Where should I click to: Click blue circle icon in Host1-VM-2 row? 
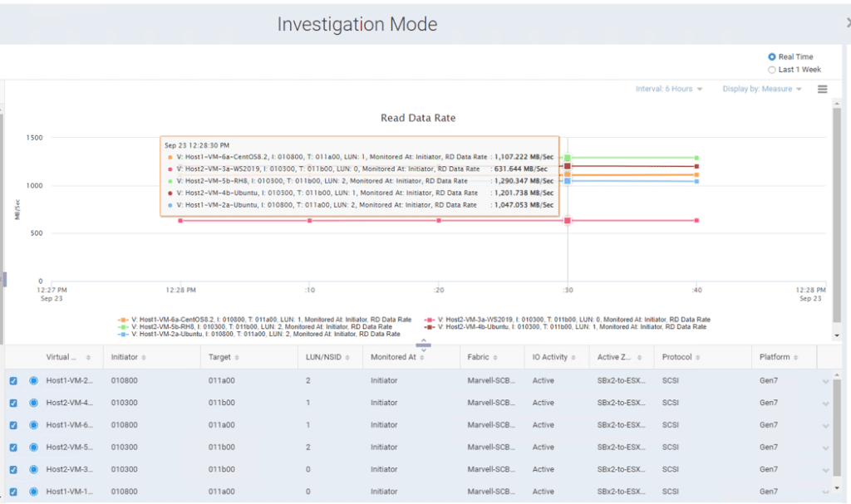[33, 381]
